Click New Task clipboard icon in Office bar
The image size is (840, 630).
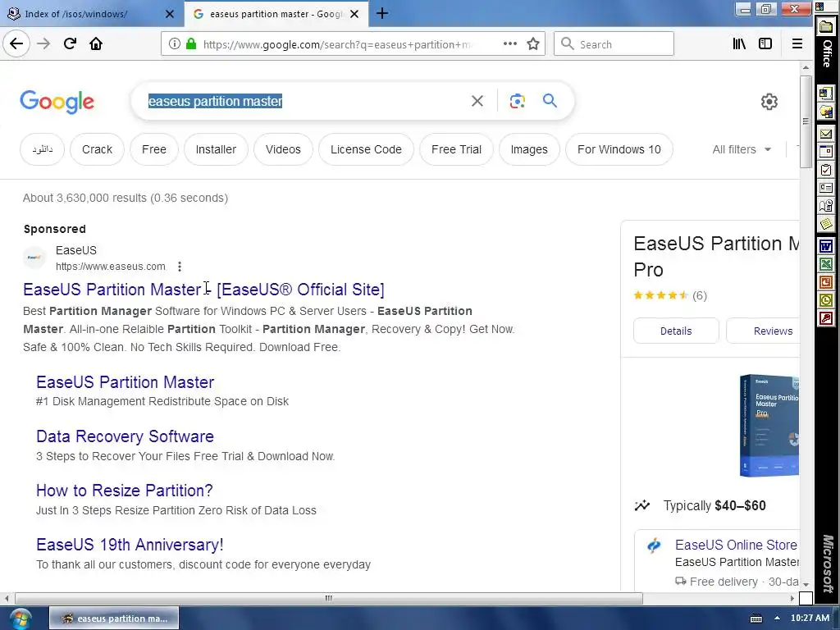pos(826,170)
